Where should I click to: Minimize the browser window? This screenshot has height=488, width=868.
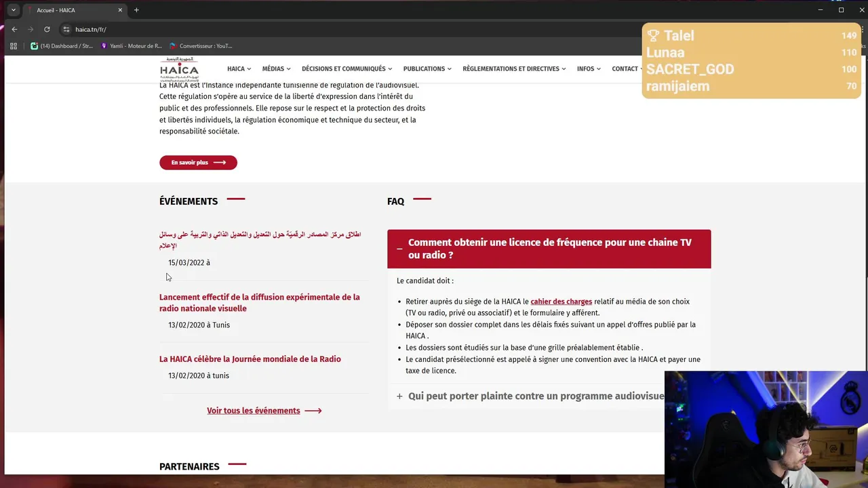[x=821, y=10]
